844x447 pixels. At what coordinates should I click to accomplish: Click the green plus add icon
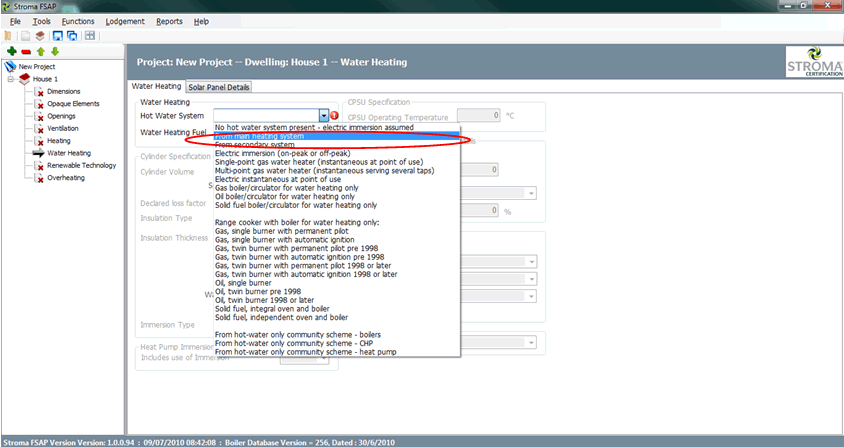click(12, 52)
